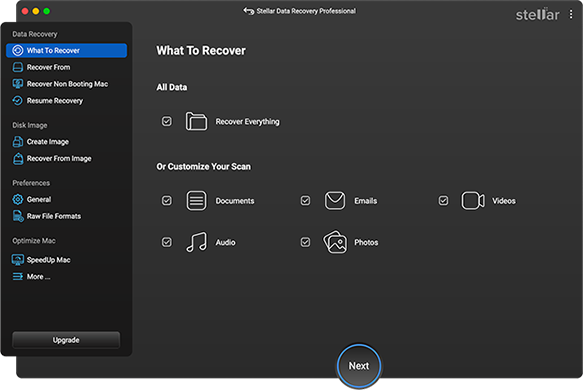
Task: Click the Audio label
Action: click(225, 242)
